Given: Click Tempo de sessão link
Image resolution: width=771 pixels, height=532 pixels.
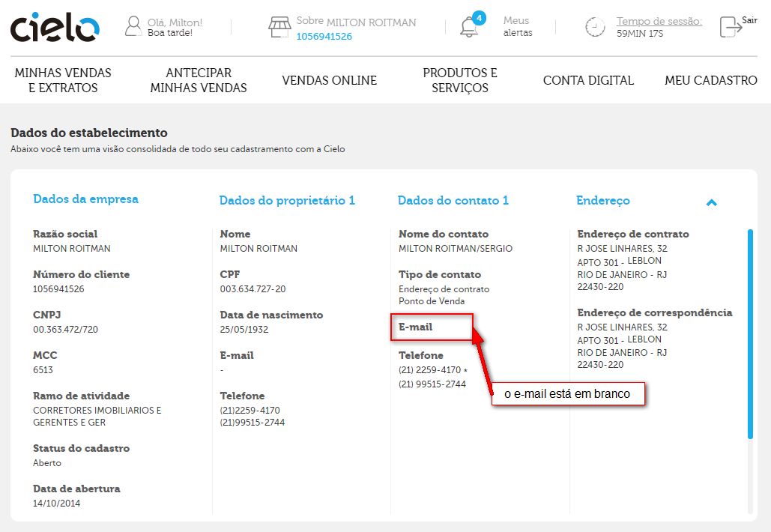Looking at the screenshot, I should point(659,21).
